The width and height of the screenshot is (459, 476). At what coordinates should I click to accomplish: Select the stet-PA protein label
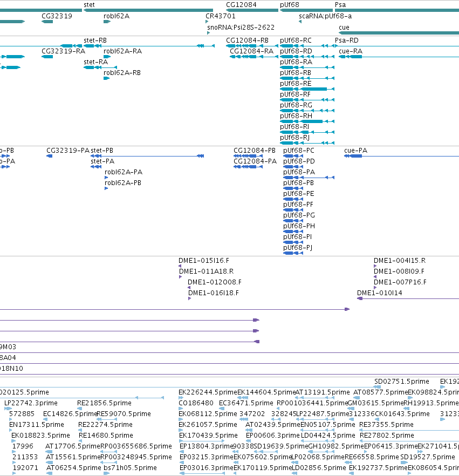point(102,161)
